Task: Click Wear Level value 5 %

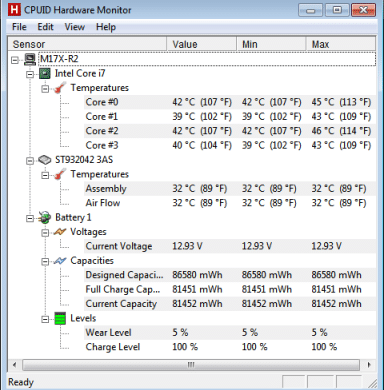Action: point(180,332)
